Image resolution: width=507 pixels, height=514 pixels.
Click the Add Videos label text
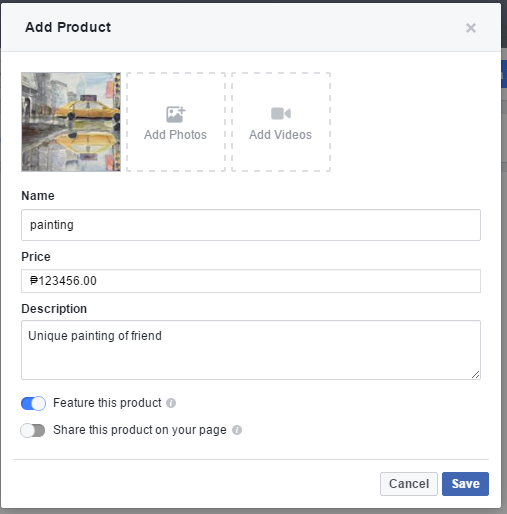(x=281, y=135)
